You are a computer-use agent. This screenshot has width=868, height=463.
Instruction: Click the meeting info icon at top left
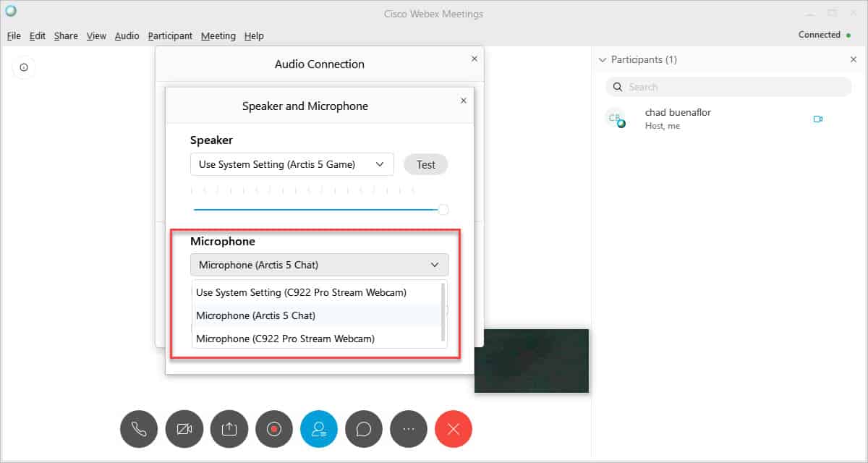(x=24, y=67)
